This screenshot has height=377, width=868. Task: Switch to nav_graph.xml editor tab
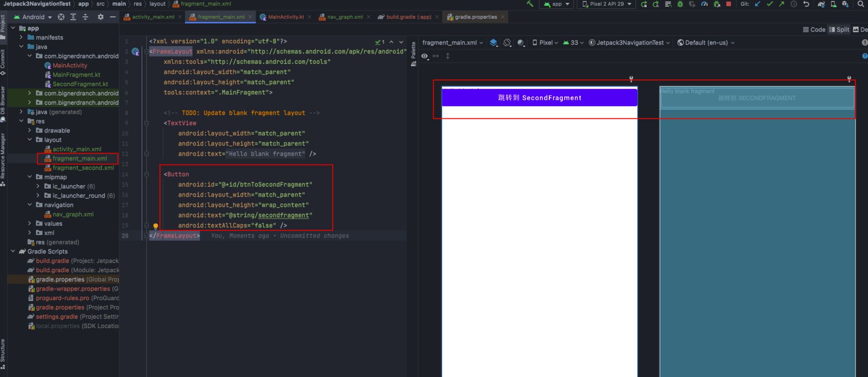(345, 17)
